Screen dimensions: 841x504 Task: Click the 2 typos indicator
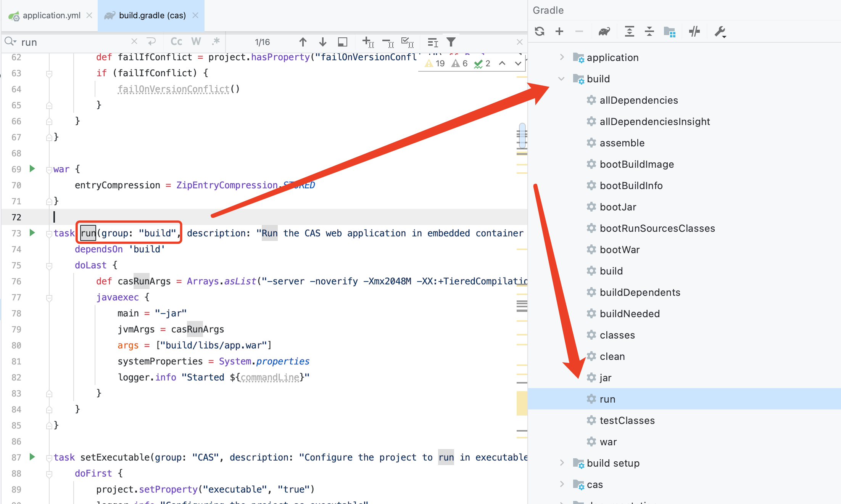tap(482, 63)
